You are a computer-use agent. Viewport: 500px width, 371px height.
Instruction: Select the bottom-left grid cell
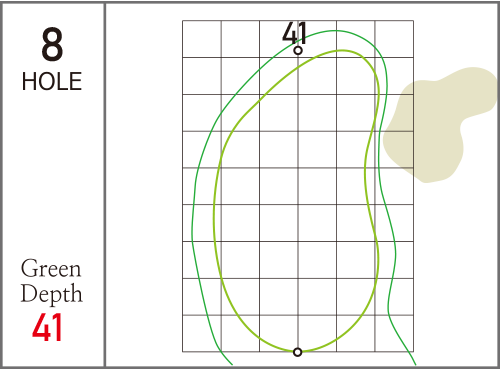(x=202, y=333)
